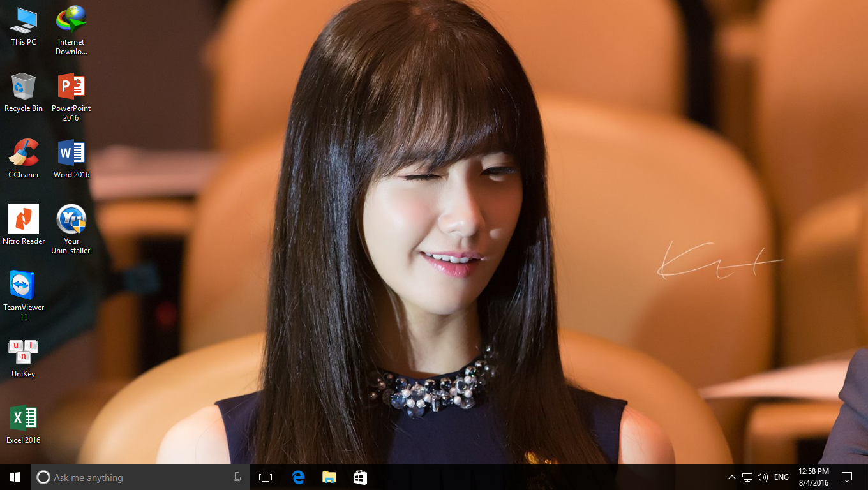Mute audio via the speaker tray icon
This screenshot has height=490, width=868.
[763, 477]
